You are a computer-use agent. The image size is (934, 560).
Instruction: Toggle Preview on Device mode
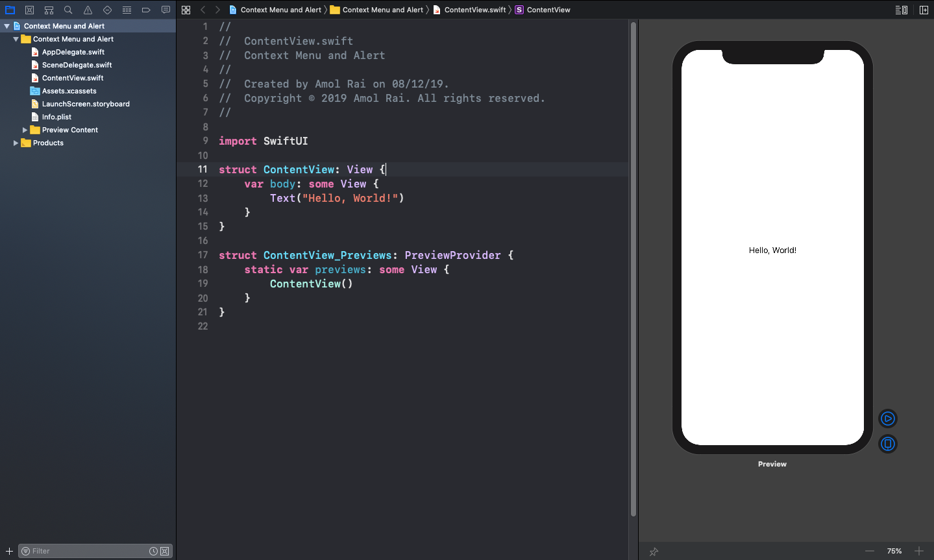click(887, 444)
